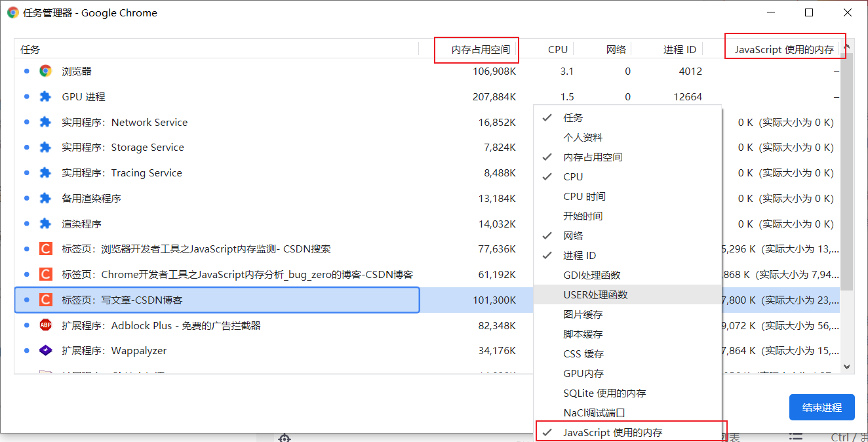Click the 结束进程 button
Viewport: 868px width, 442px height.
click(821, 407)
